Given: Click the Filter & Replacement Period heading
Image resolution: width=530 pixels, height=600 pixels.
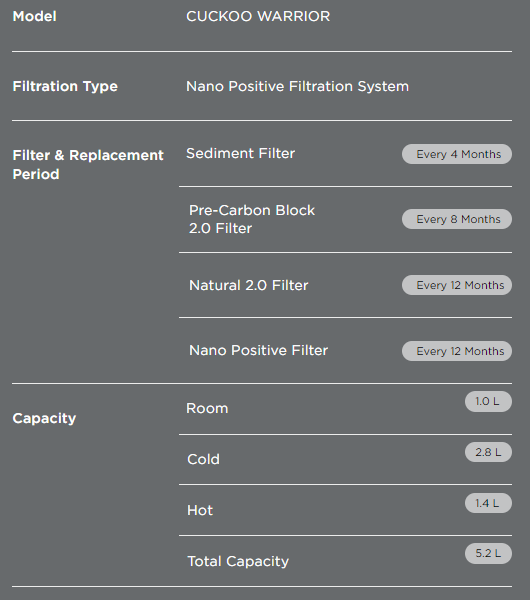Looking at the screenshot, I should [x=88, y=165].
